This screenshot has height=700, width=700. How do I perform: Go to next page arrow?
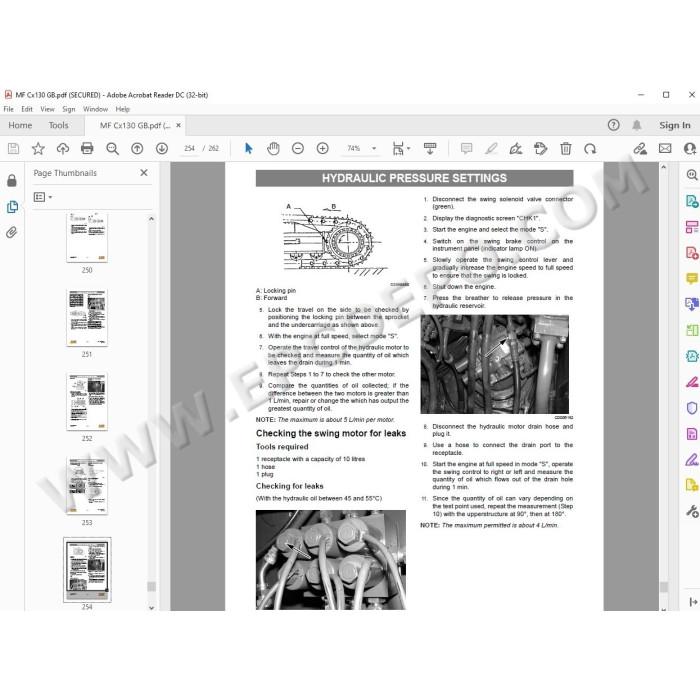point(162,149)
